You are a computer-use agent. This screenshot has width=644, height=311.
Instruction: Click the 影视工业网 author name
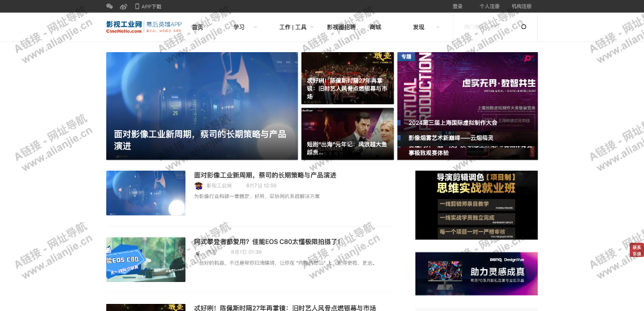tap(219, 185)
